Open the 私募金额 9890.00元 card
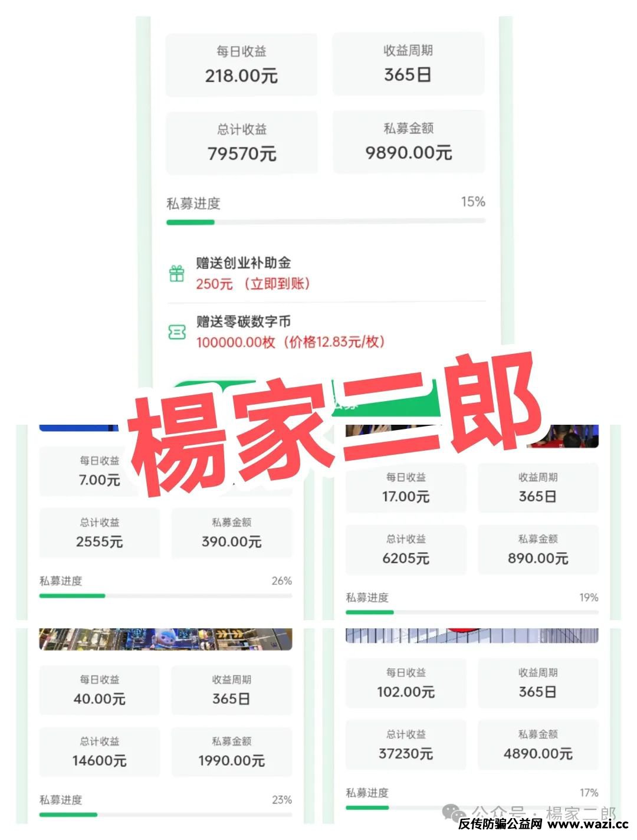 409,142
